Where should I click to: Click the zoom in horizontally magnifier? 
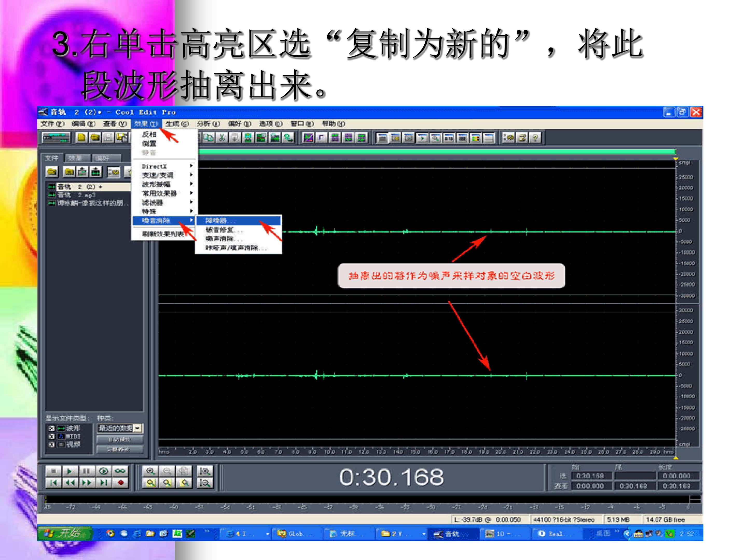151,471
